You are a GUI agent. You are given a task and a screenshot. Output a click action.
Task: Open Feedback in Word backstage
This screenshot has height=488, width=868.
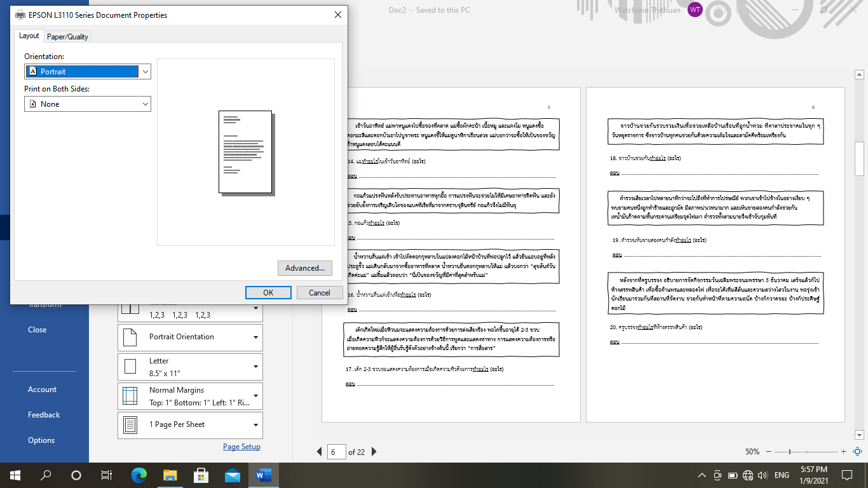[44, 415]
